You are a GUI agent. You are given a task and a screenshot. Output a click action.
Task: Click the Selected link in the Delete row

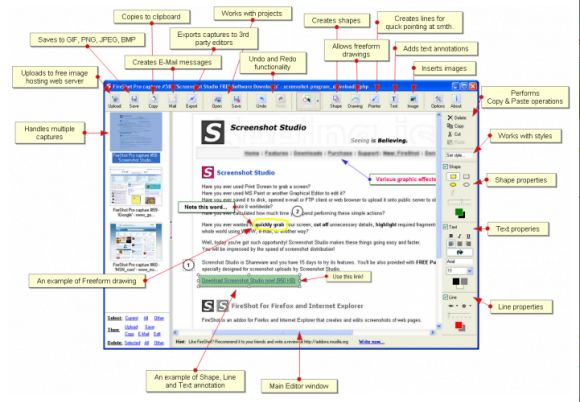[x=132, y=343]
